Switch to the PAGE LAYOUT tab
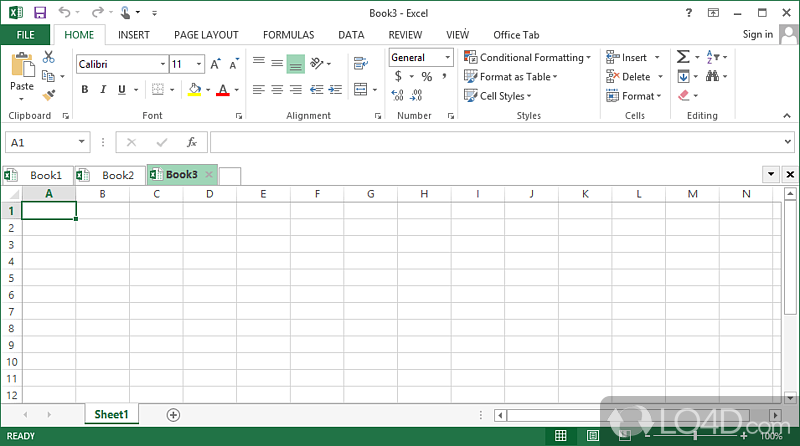 point(206,35)
